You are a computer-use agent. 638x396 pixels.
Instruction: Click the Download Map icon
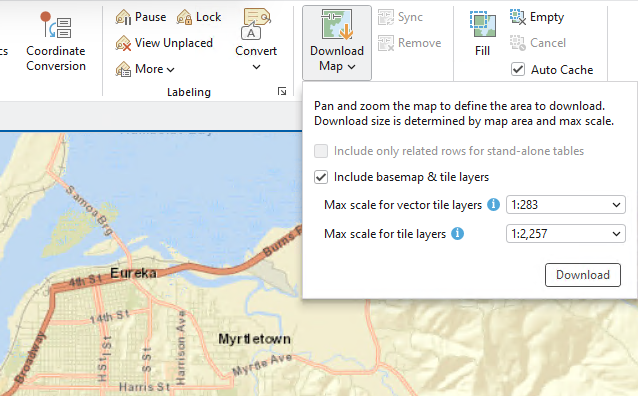(x=337, y=25)
